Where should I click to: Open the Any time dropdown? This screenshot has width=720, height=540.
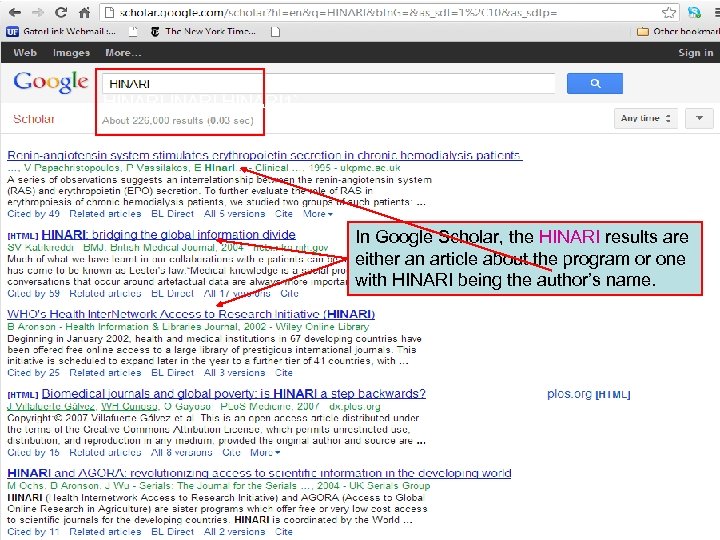coord(645,118)
